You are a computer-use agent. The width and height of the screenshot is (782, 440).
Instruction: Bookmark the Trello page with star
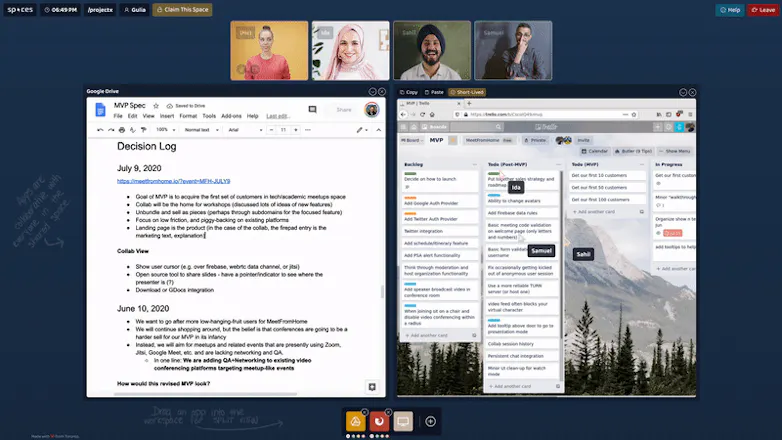pos(634,114)
